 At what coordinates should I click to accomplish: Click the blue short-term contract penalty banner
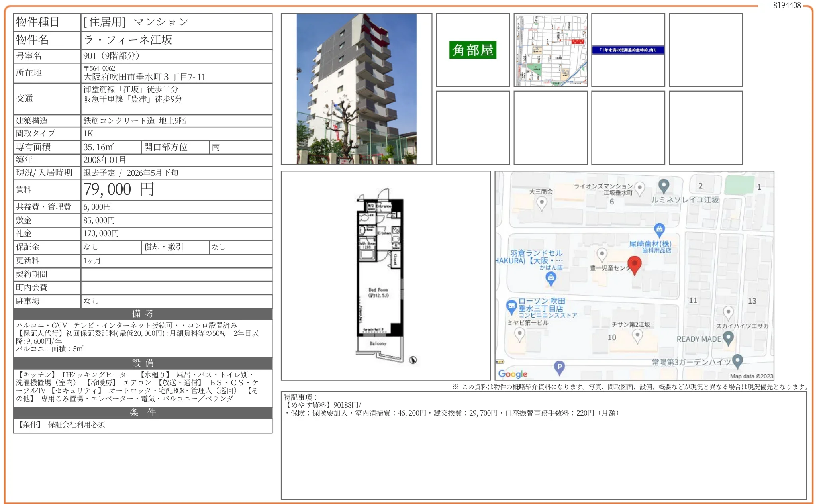point(628,50)
